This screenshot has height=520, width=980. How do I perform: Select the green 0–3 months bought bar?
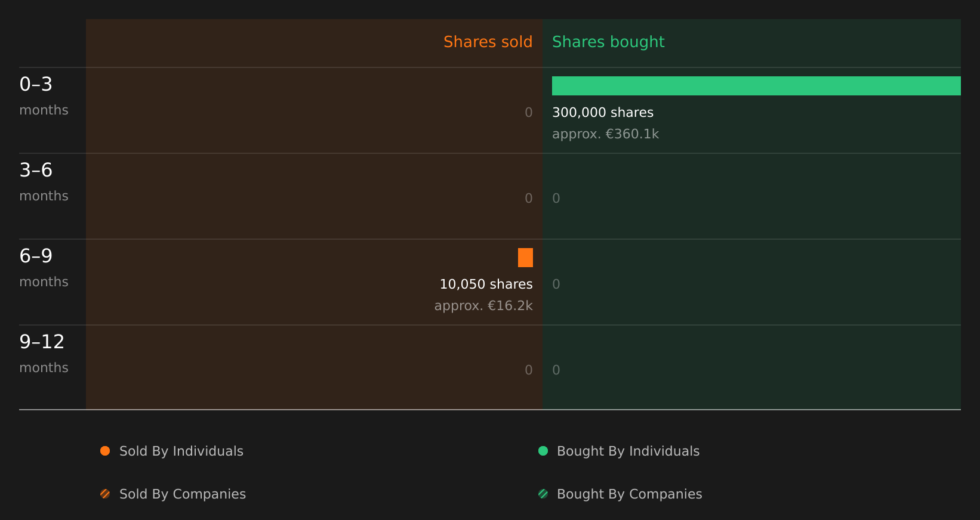point(756,86)
